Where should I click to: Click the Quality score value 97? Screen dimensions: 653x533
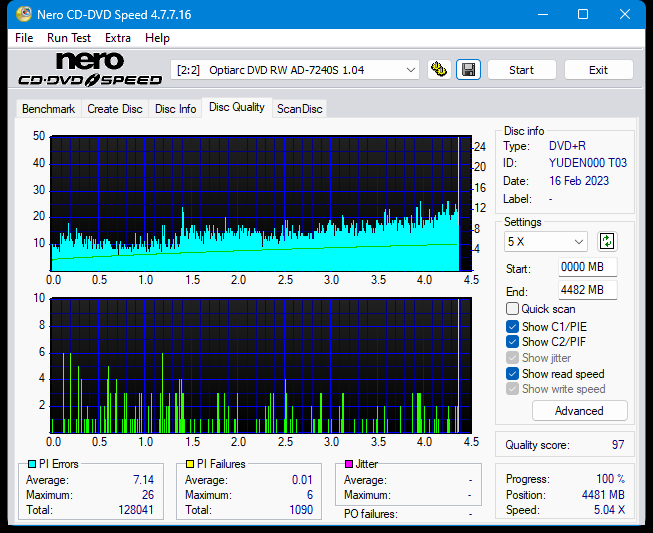(x=618, y=445)
